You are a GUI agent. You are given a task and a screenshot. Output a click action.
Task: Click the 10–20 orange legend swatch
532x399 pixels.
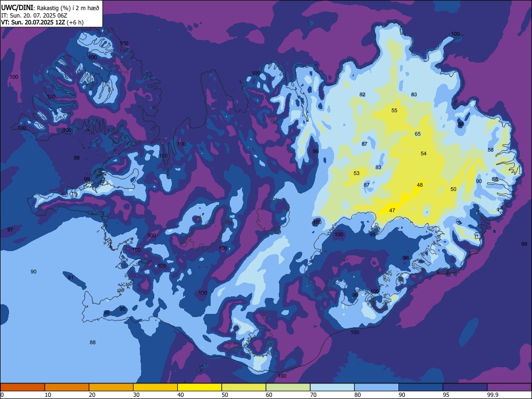pos(67,387)
